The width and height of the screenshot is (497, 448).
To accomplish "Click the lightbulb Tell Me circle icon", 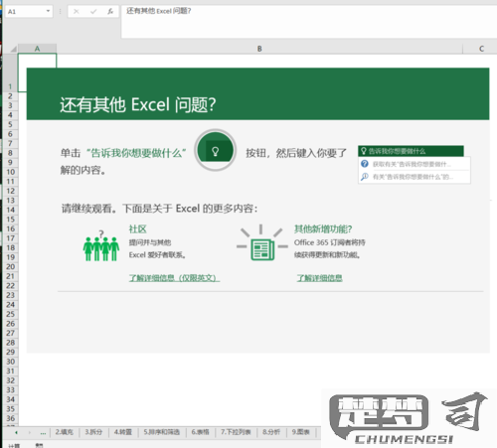I will pos(215,150).
